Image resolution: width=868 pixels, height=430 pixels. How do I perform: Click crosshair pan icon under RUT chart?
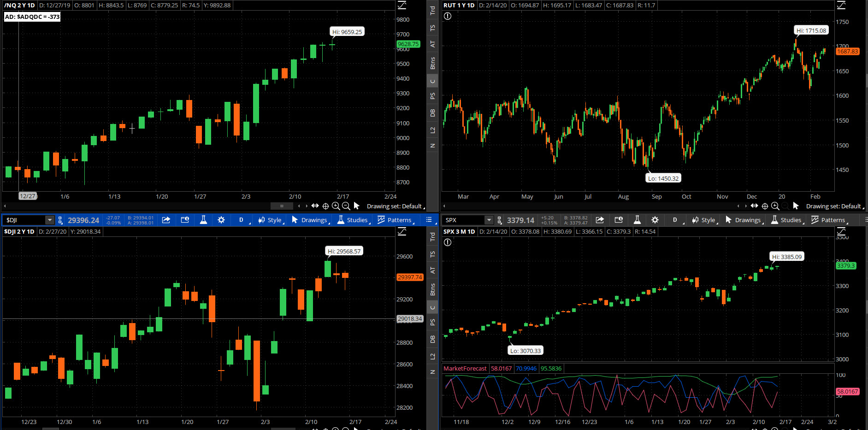(x=765, y=206)
